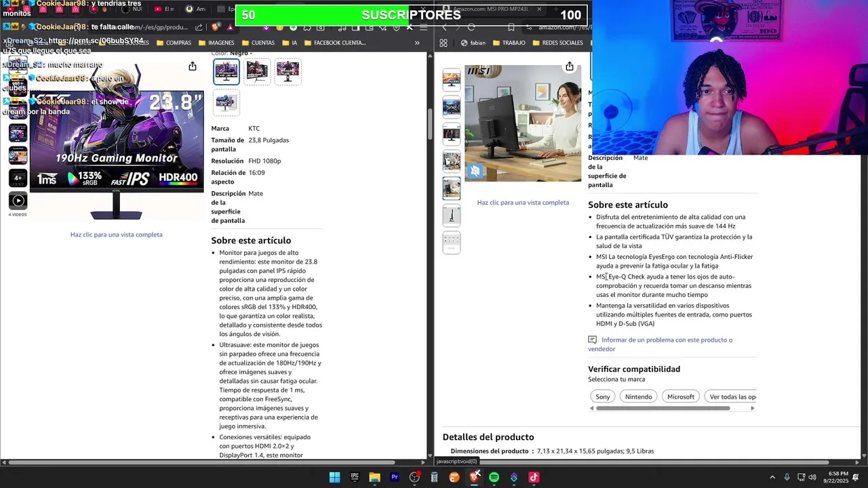Choose Sony brand compatibility button
The height and width of the screenshot is (488, 868).
(x=603, y=396)
